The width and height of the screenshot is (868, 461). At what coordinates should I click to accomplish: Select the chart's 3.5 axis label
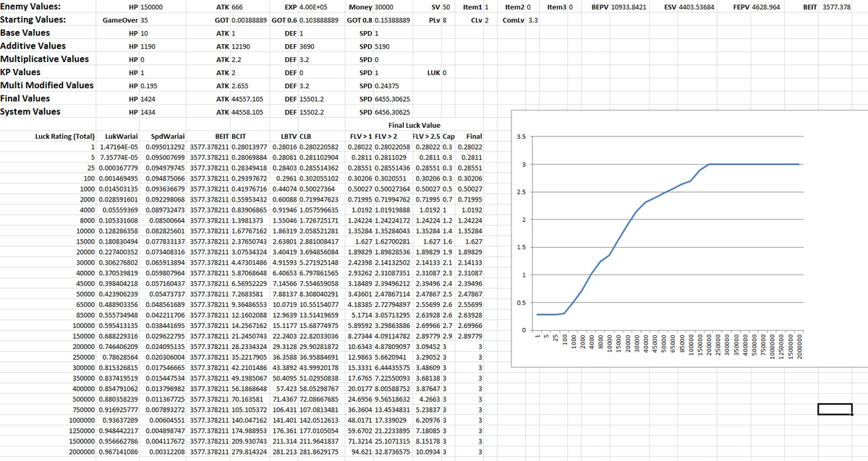[x=522, y=137]
